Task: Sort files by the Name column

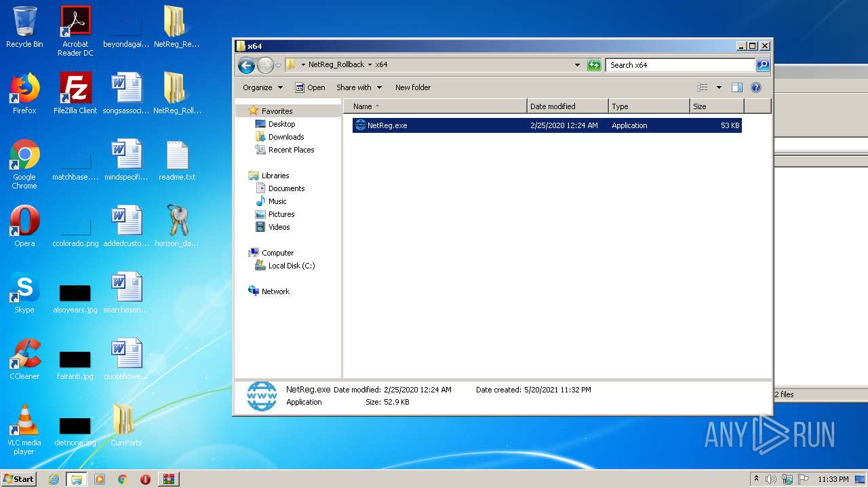Action: pyautogui.click(x=435, y=106)
